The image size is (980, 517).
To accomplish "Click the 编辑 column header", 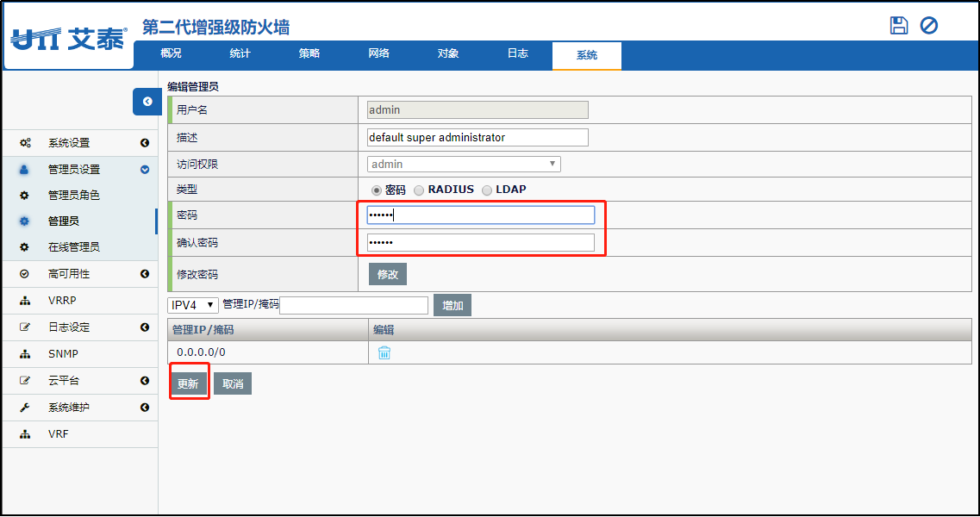I will 670,329.
